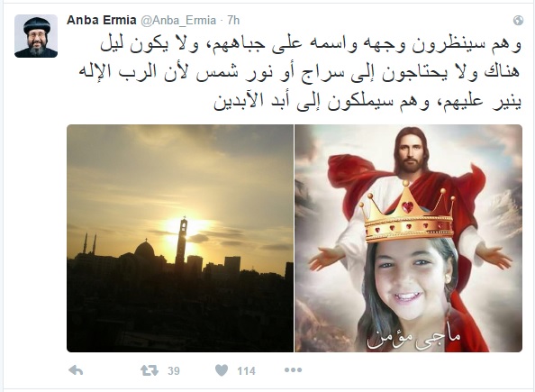Viewport: 535px width, 392px height.
Task: View the 39 retweets count
Action: (x=174, y=371)
